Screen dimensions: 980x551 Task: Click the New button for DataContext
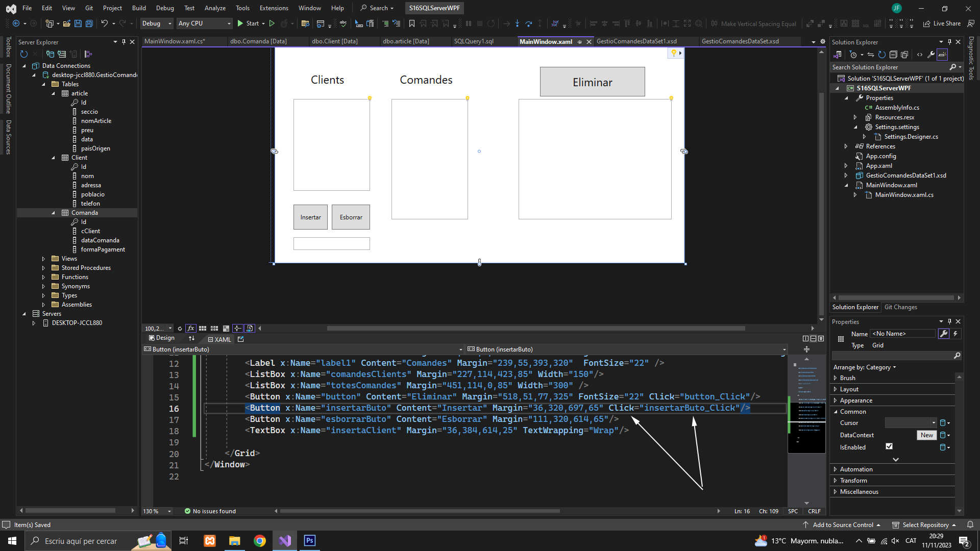pyautogui.click(x=927, y=435)
